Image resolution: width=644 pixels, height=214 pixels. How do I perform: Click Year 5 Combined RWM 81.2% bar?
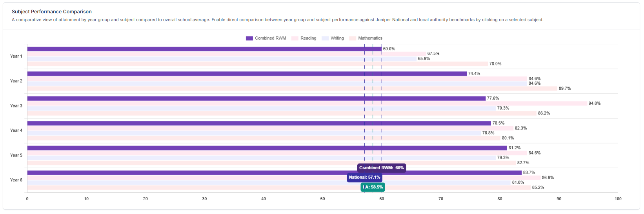(267, 148)
